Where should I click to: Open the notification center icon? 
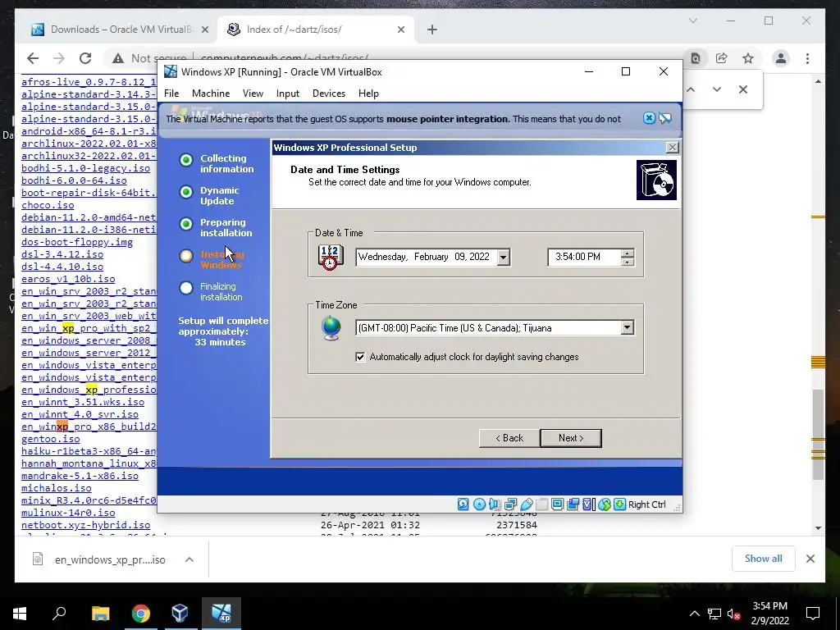(x=813, y=614)
